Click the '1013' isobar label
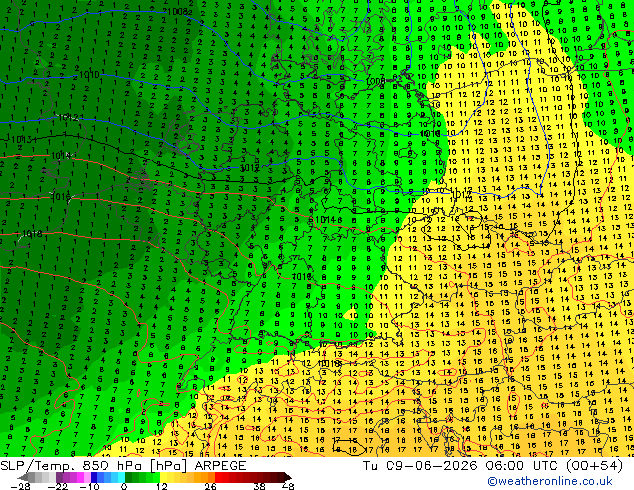The image size is (634, 490). pos(24,140)
